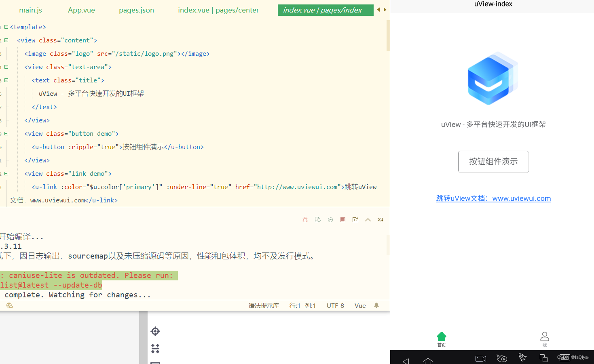594x364 pixels.
Task: Collapse view class content fold marker
Action: coord(6,40)
